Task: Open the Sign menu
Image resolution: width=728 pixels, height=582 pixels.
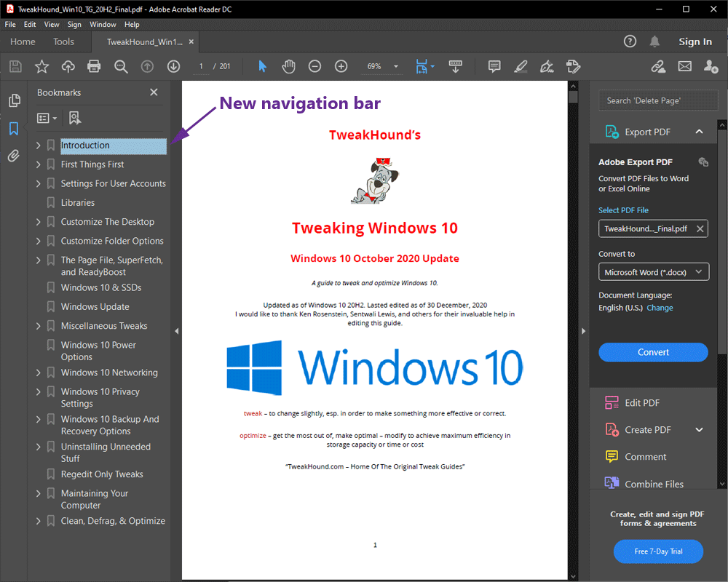Action: (x=74, y=25)
